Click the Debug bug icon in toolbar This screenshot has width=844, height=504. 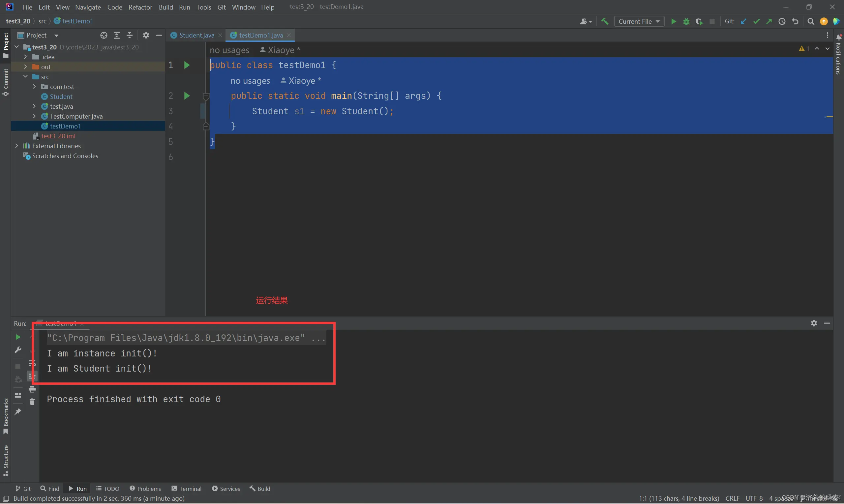click(686, 21)
